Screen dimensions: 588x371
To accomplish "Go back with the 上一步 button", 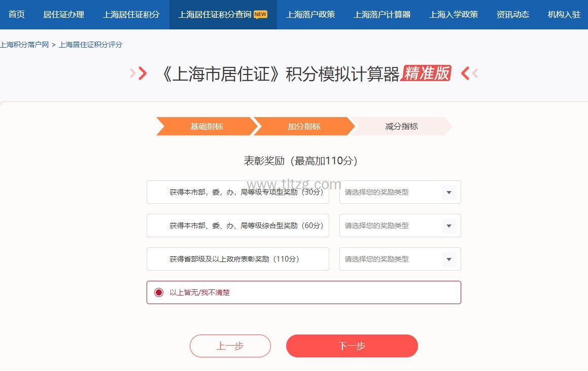I will (230, 346).
